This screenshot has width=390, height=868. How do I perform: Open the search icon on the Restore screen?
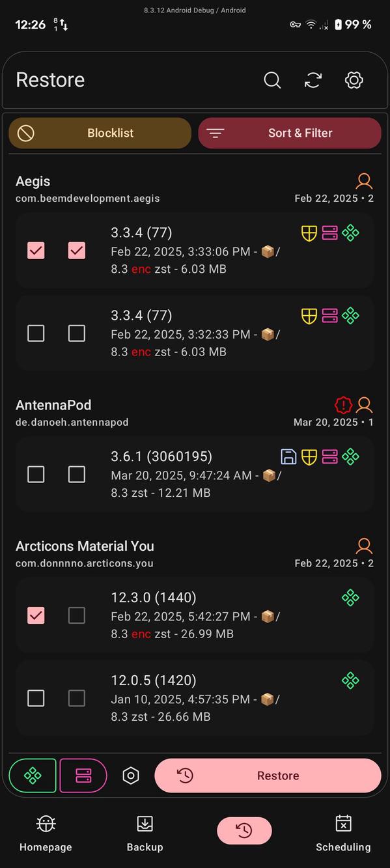(272, 80)
